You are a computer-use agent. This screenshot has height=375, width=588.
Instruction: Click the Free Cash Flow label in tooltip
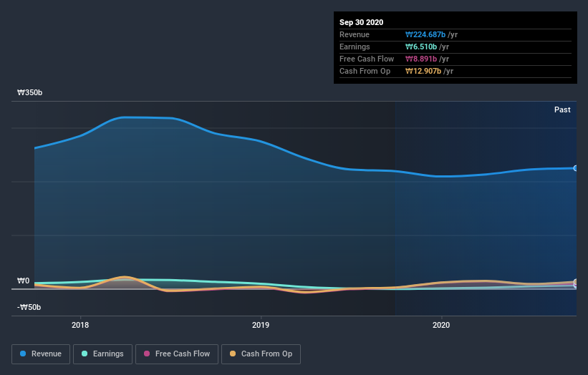click(x=367, y=59)
